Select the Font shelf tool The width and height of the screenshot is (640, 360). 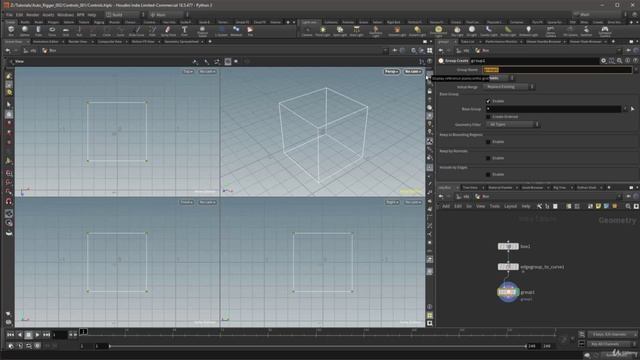[184, 31]
